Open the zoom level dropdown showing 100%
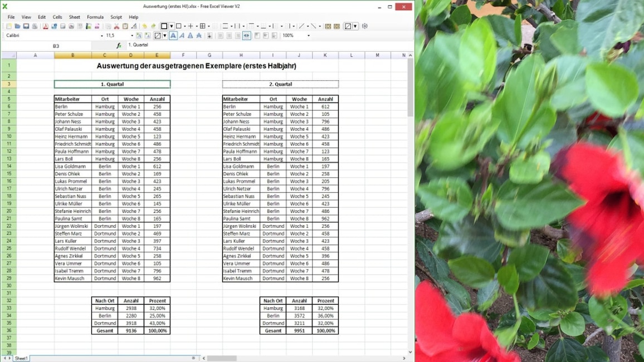The image size is (644, 362). click(x=308, y=35)
